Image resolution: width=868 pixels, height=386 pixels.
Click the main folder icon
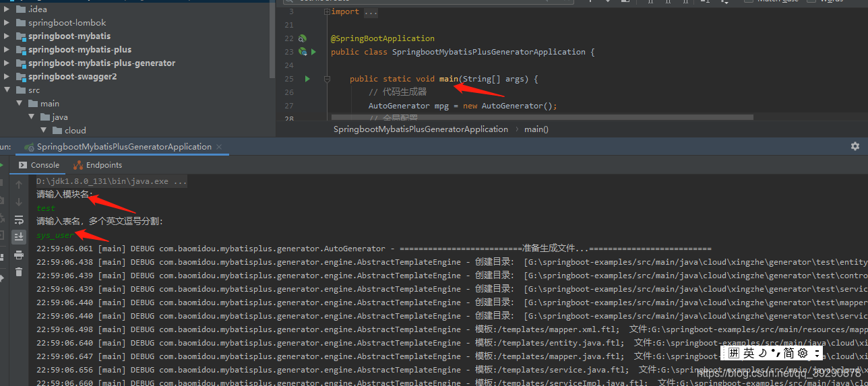[x=34, y=103]
